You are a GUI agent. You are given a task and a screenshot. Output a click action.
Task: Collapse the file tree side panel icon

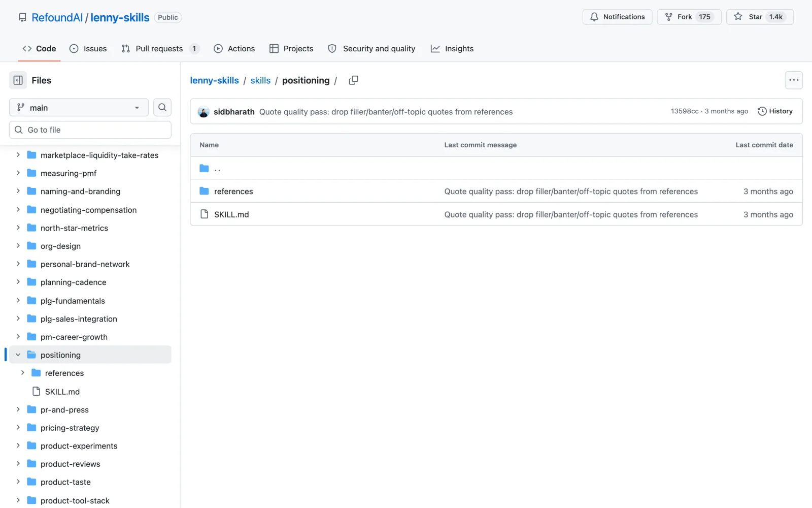pos(18,80)
